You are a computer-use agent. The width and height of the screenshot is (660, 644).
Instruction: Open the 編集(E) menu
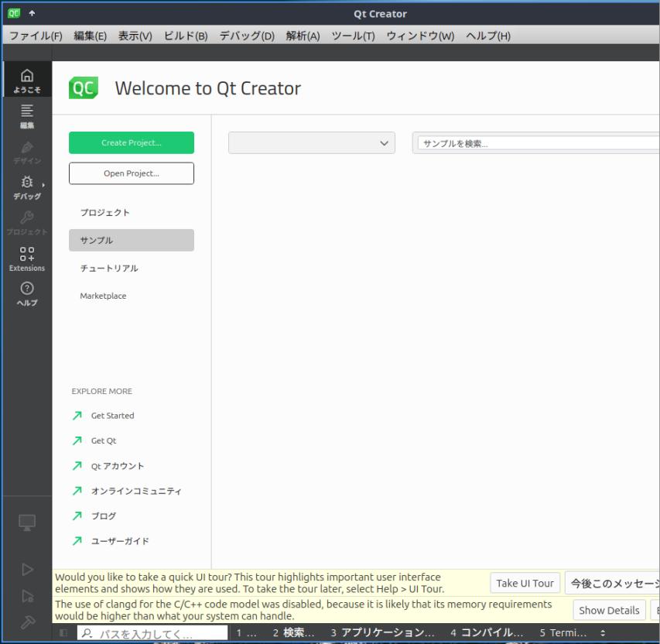90,36
